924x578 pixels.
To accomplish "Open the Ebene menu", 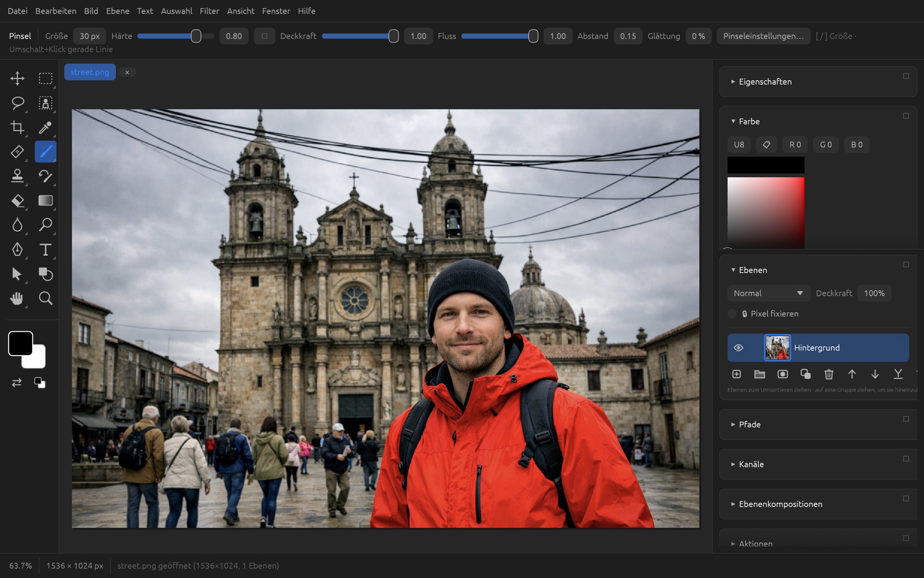I will [x=118, y=11].
